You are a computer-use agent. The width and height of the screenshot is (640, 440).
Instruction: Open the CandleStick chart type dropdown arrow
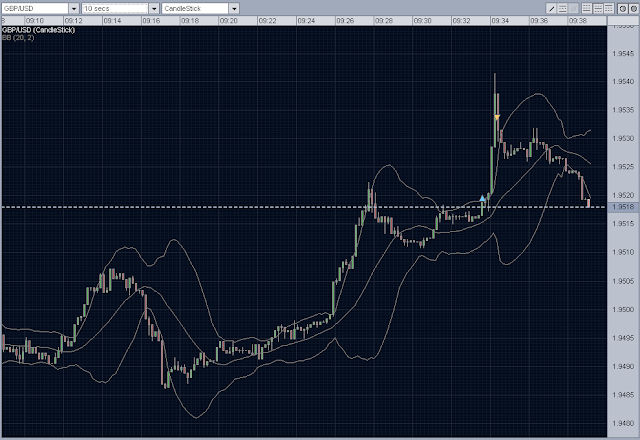(x=234, y=8)
